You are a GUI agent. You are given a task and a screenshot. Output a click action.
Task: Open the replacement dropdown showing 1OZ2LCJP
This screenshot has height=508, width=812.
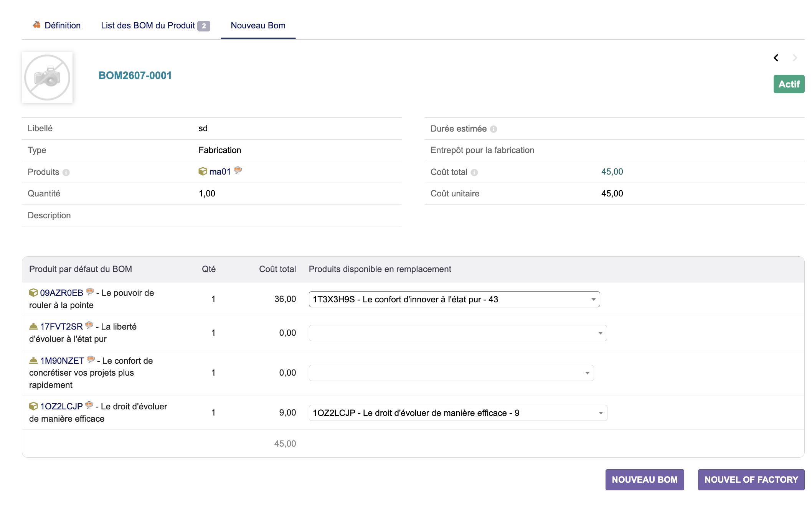[x=458, y=413]
